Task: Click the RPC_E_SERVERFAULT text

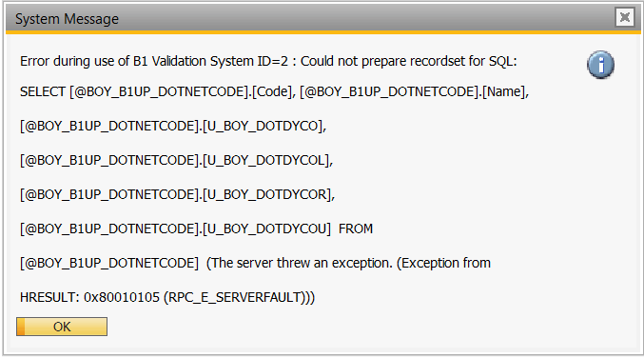Action: coord(235,298)
